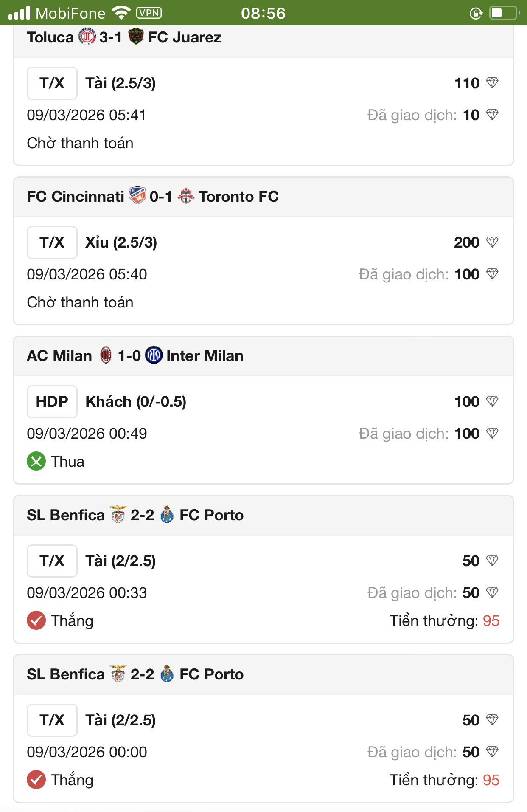Open the AC Milan 1-0 Inter Milan header

click(x=263, y=356)
